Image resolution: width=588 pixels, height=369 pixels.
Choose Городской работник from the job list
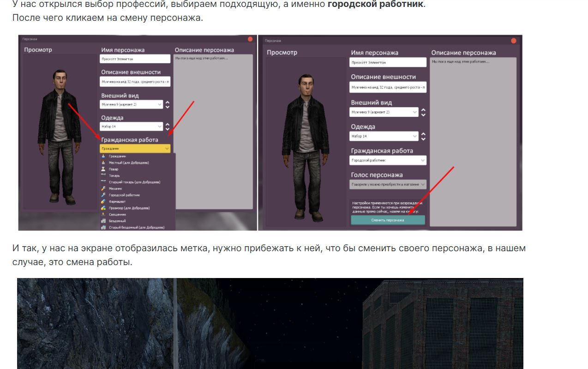138,195
